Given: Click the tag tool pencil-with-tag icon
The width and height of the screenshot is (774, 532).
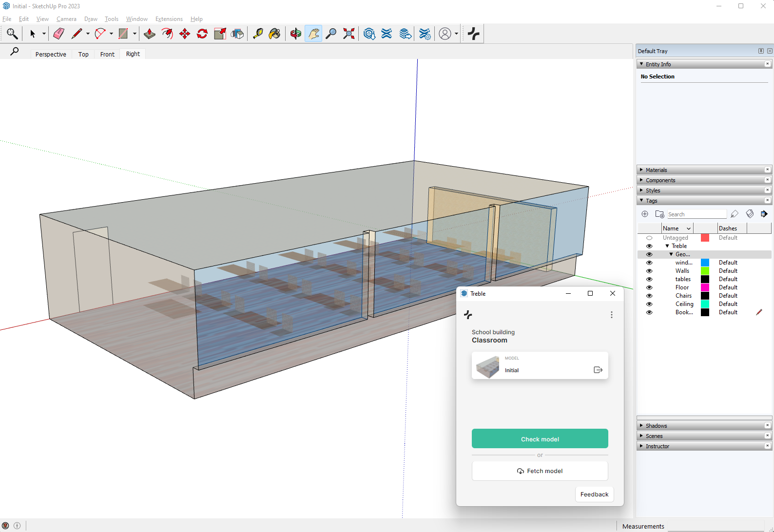Looking at the screenshot, I should tap(735, 214).
